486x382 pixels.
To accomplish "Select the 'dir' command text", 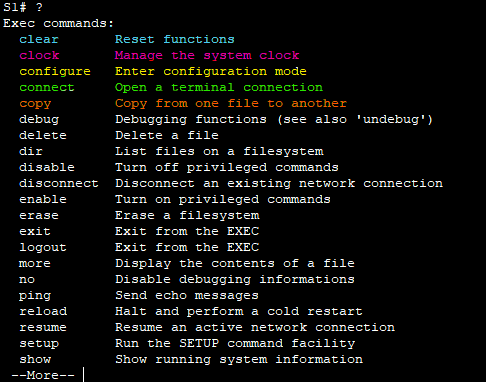I will pos(31,151).
